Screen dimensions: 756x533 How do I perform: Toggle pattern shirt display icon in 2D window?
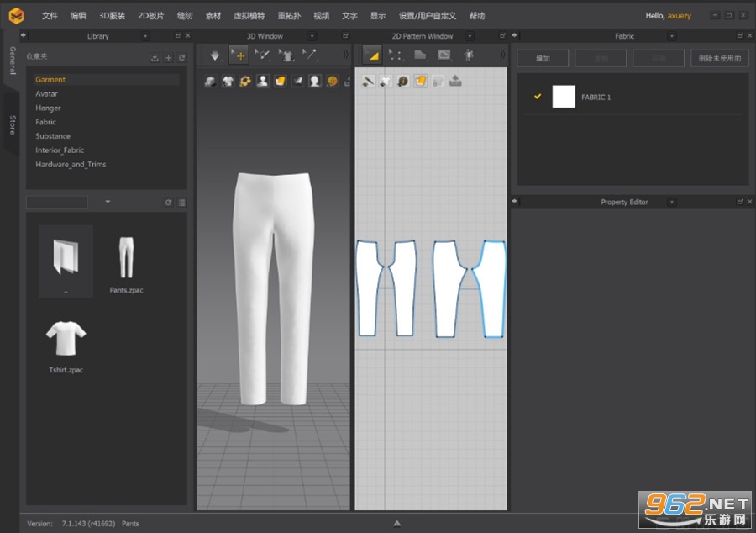click(386, 81)
